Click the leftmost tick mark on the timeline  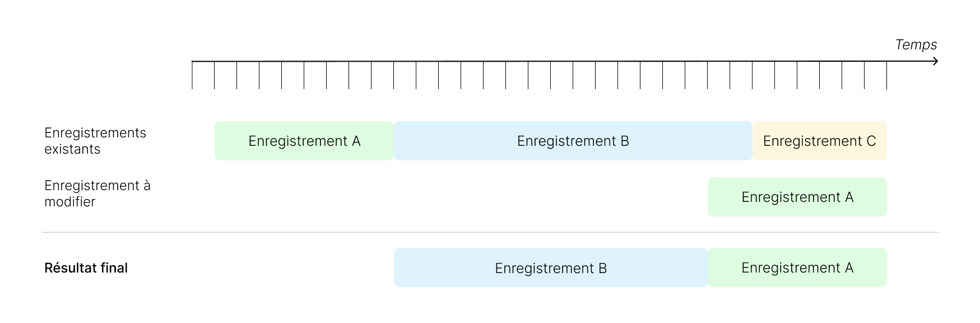pos(192,75)
